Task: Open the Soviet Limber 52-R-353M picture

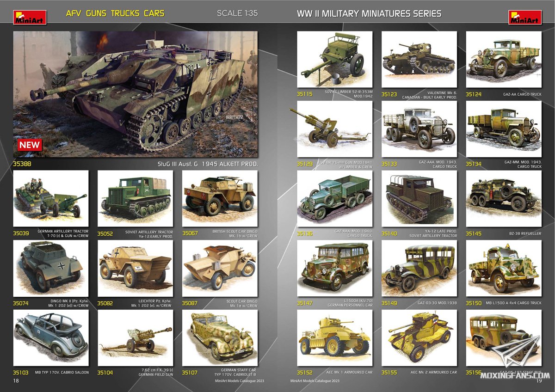Action: click(335, 60)
